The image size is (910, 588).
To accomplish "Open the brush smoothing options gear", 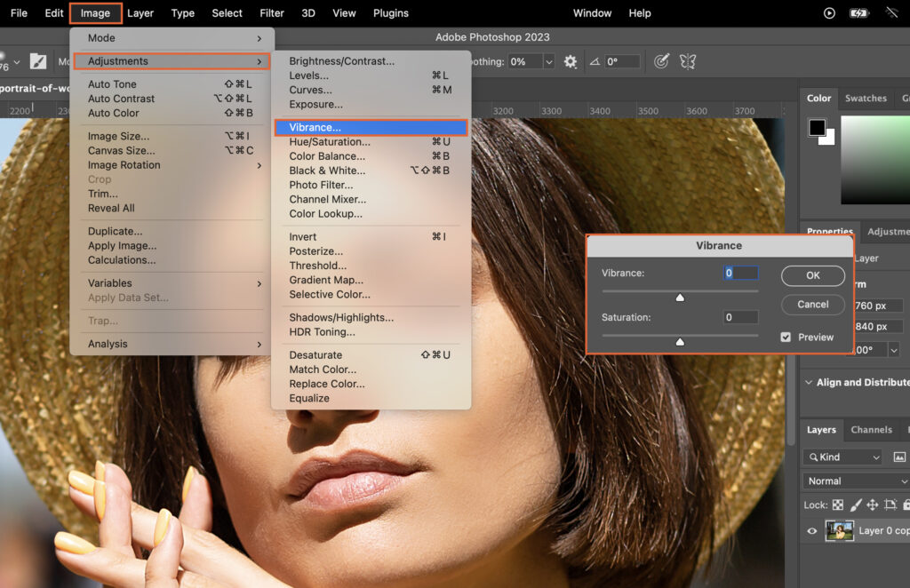I will (571, 60).
